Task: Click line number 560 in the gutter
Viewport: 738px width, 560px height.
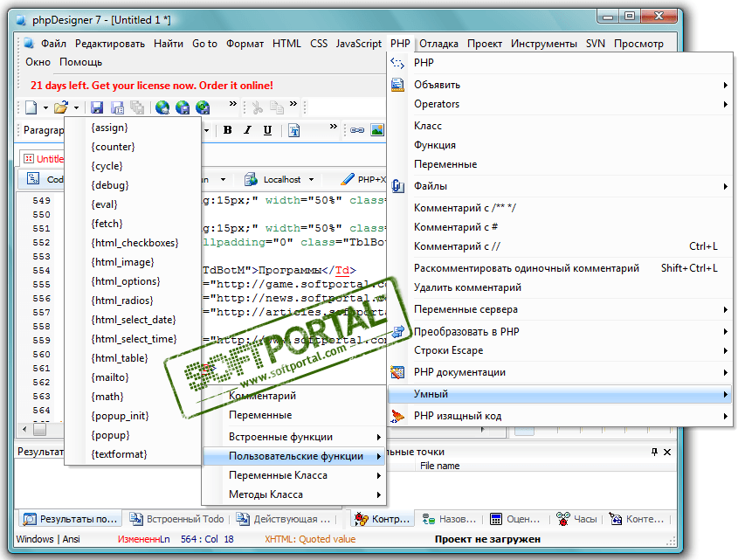Action: pos(41,354)
